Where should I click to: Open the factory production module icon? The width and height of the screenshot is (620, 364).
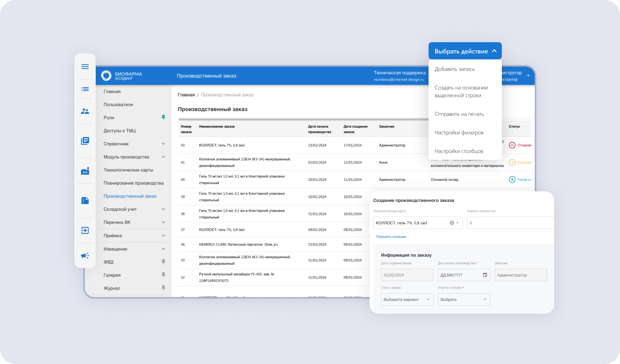tap(85, 171)
